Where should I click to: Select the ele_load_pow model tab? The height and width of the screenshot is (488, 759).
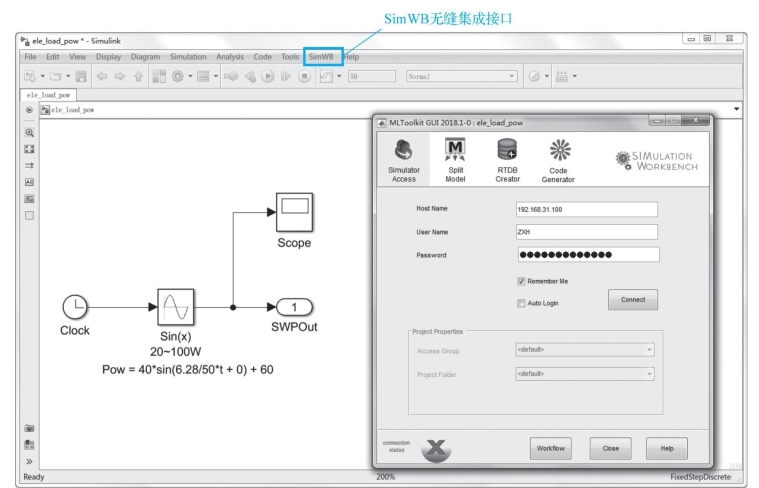pos(48,95)
